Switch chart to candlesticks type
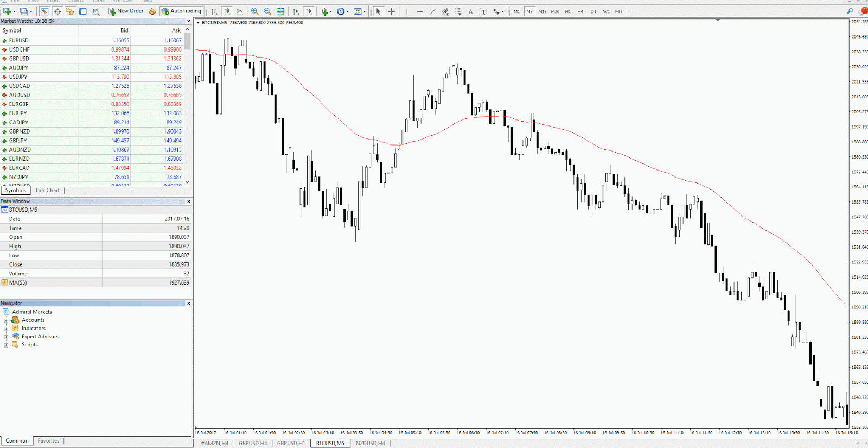This screenshot has height=448, width=868. tap(227, 11)
